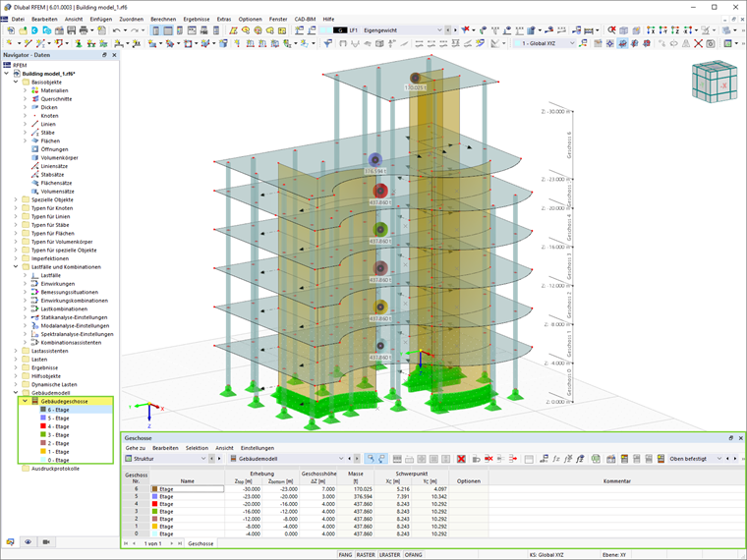Click green color swatch of Etage row 3
This screenshot has width=747, height=560.
pos(154,512)
